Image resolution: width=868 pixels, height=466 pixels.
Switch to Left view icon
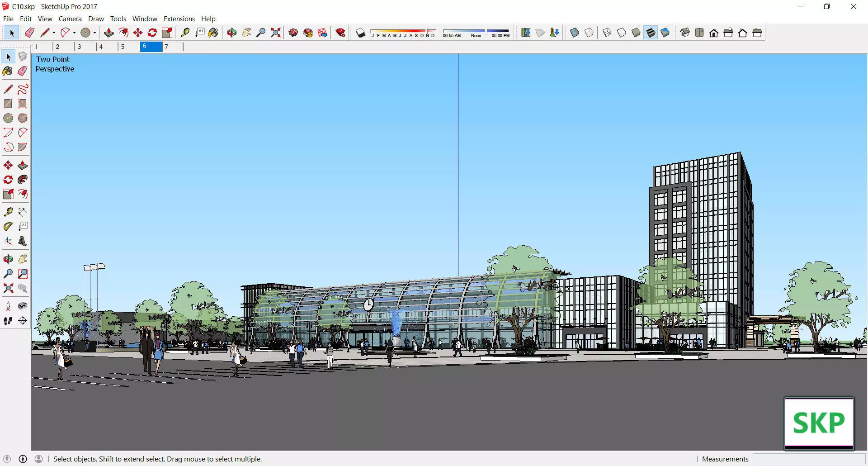click(x=757, y=33)
